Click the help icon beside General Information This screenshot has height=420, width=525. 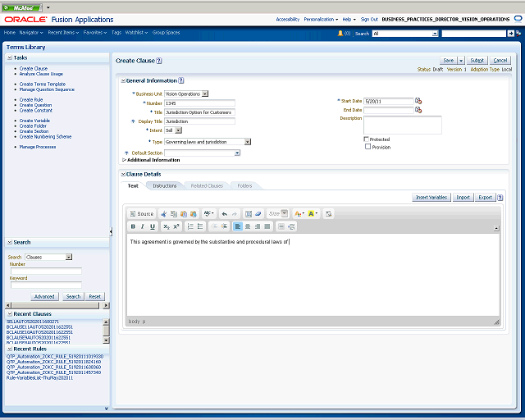point(181,80)
